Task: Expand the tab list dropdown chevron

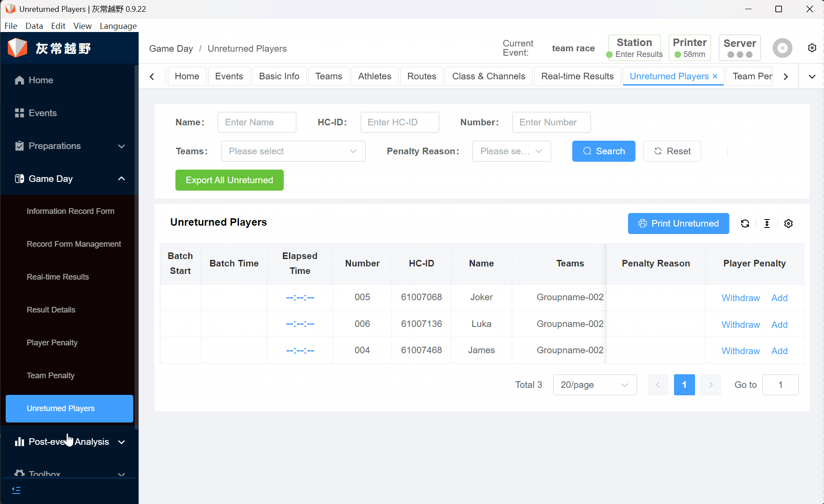Action: point(812,77)
